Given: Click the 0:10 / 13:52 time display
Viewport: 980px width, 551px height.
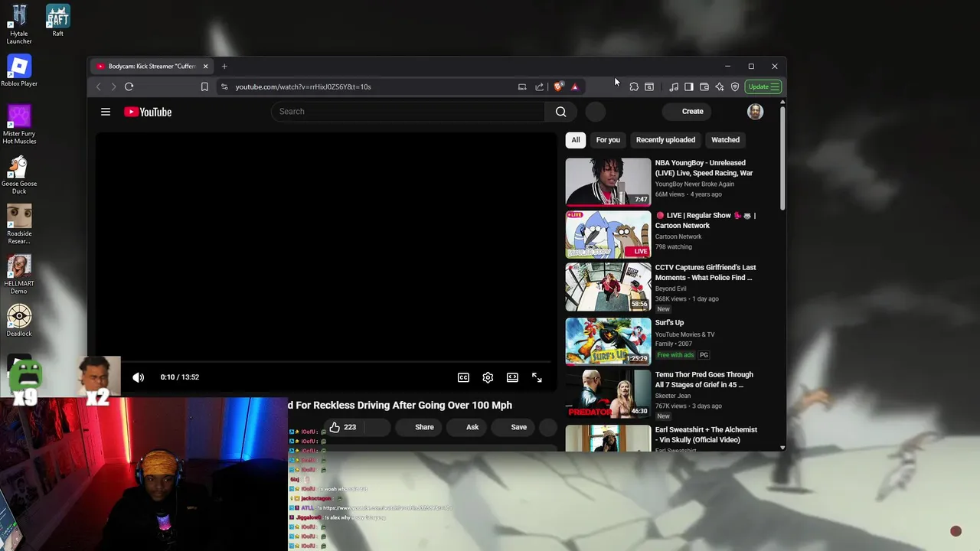Looking at the screenshot, I should 180,377.
